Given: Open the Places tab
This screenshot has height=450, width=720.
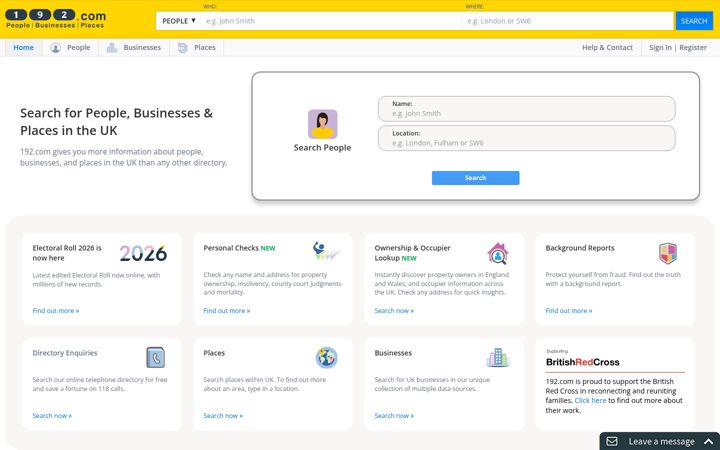Looking at the screenshot, I should point(197,48).
